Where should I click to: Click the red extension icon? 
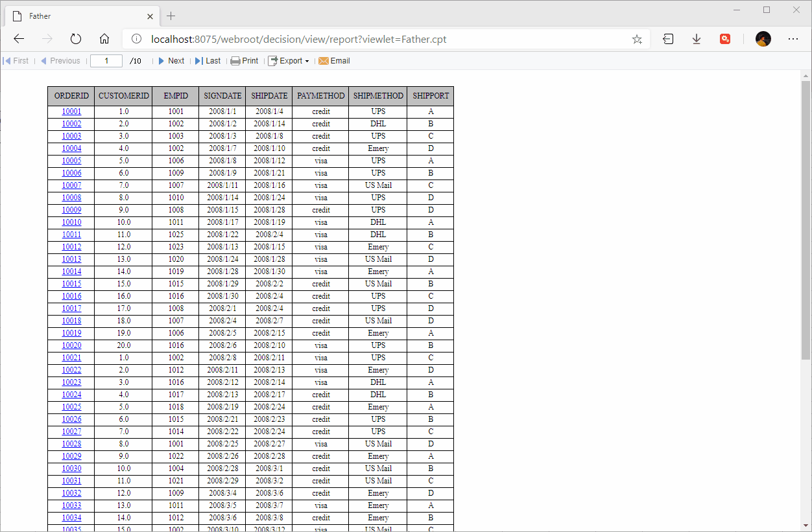[x=725, y=39]
